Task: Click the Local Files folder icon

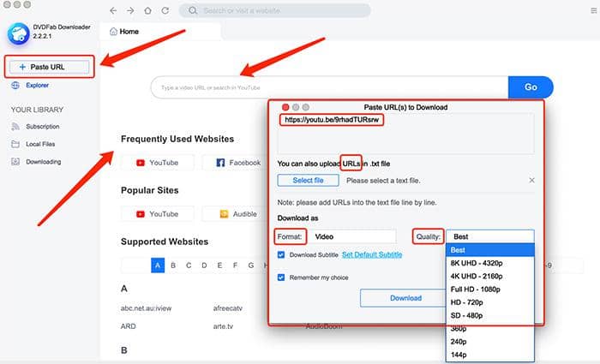Action: [15, 144]
